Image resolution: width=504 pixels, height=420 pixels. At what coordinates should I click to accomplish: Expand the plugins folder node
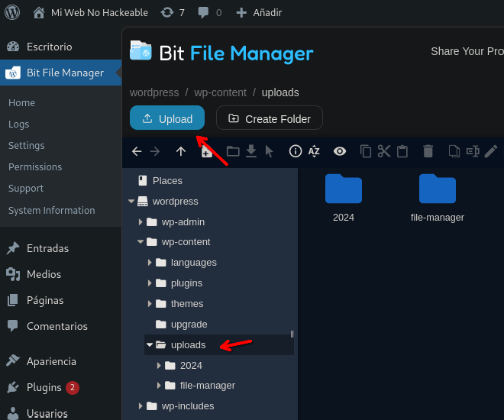point(150,283)
